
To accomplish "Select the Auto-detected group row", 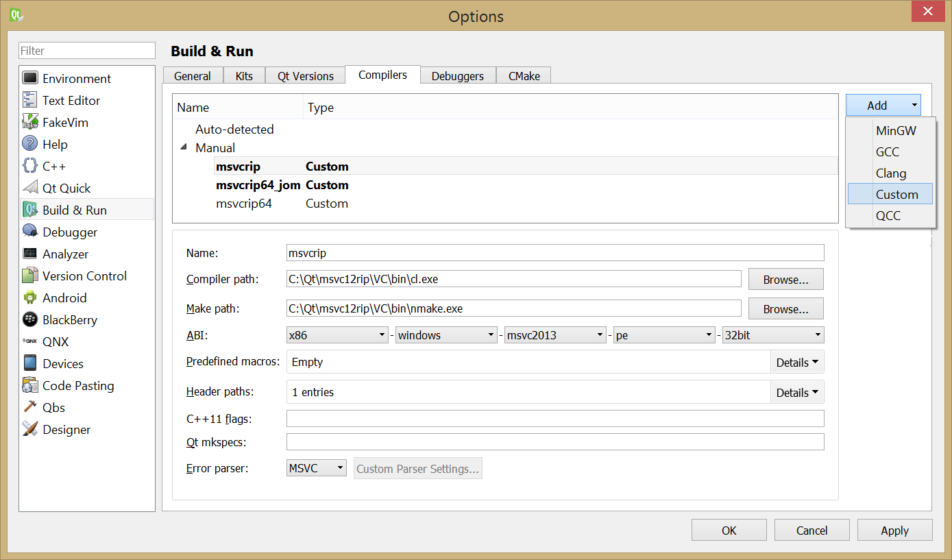I will pos(505,129).
